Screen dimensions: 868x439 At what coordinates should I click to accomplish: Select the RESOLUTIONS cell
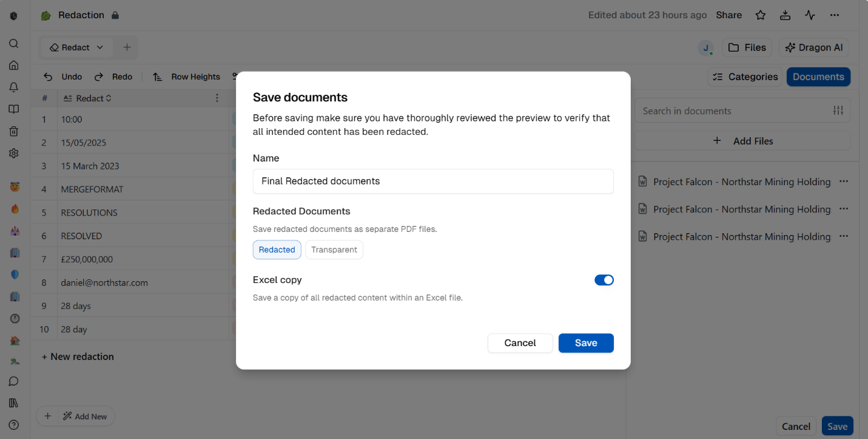(x=144, y=213)
